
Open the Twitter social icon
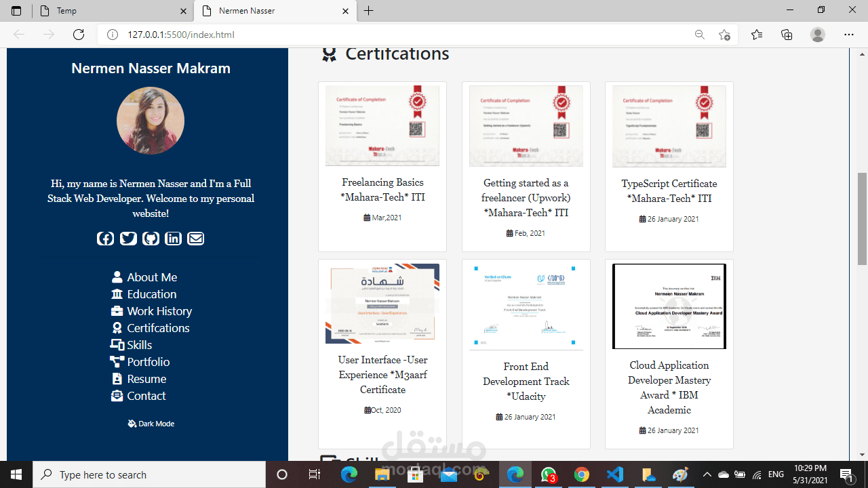tap(128, 239)
